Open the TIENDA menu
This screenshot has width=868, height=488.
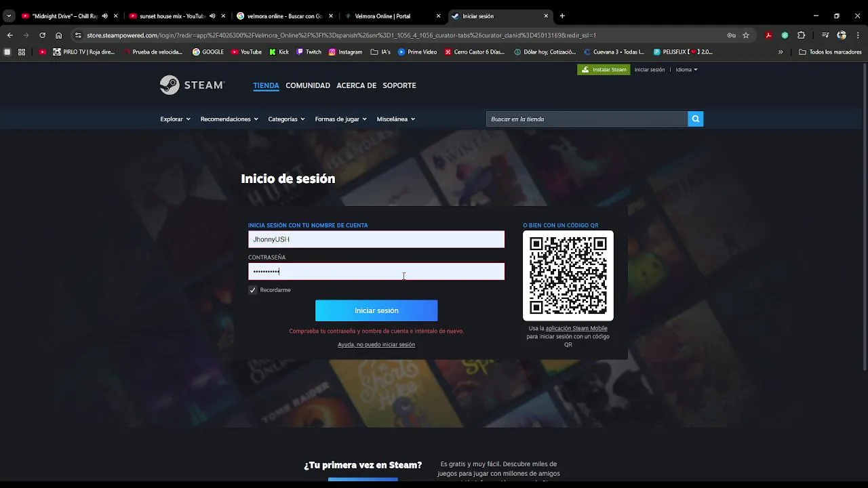[x=266, y=85]
